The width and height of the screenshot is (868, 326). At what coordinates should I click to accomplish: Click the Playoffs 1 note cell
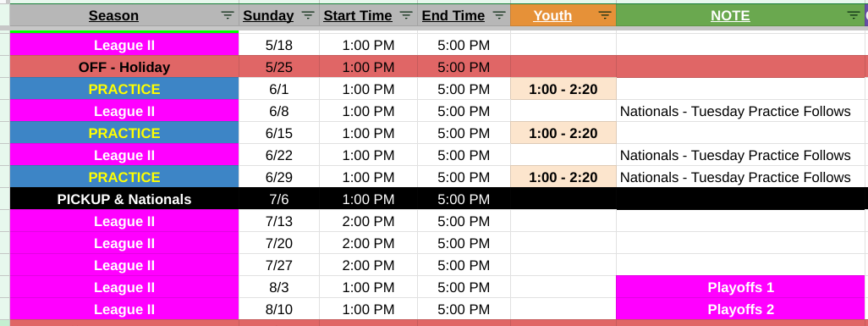pyautogui.click(x=741, y=287)
